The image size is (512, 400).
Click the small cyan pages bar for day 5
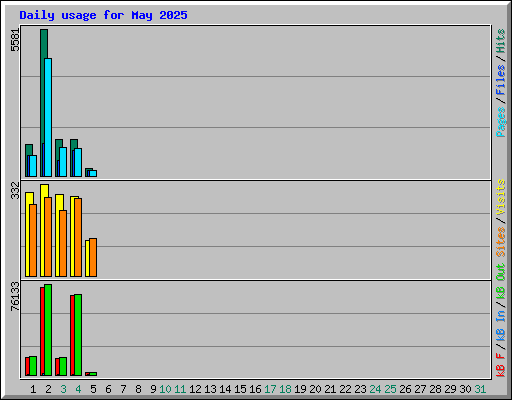click(x=93, y=173)
